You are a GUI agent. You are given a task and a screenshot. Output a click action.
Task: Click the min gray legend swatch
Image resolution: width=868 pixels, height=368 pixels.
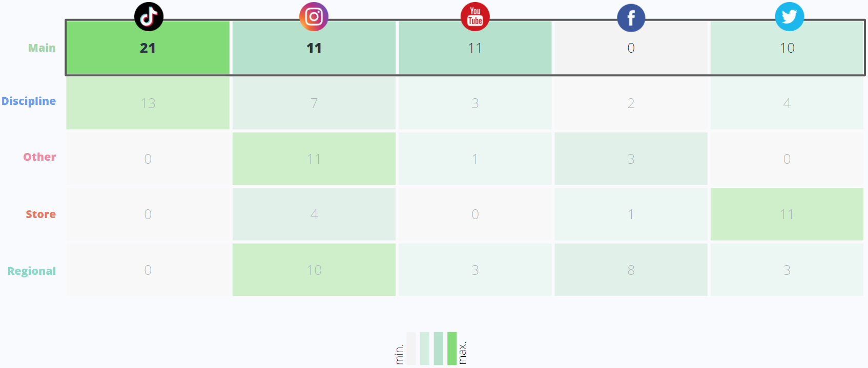click(411, 348)
